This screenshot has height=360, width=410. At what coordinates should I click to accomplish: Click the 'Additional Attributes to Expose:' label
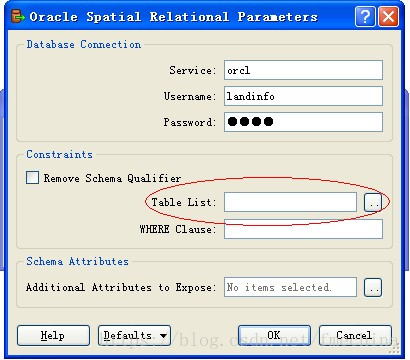pyautogui.click(x=121, y=287)
